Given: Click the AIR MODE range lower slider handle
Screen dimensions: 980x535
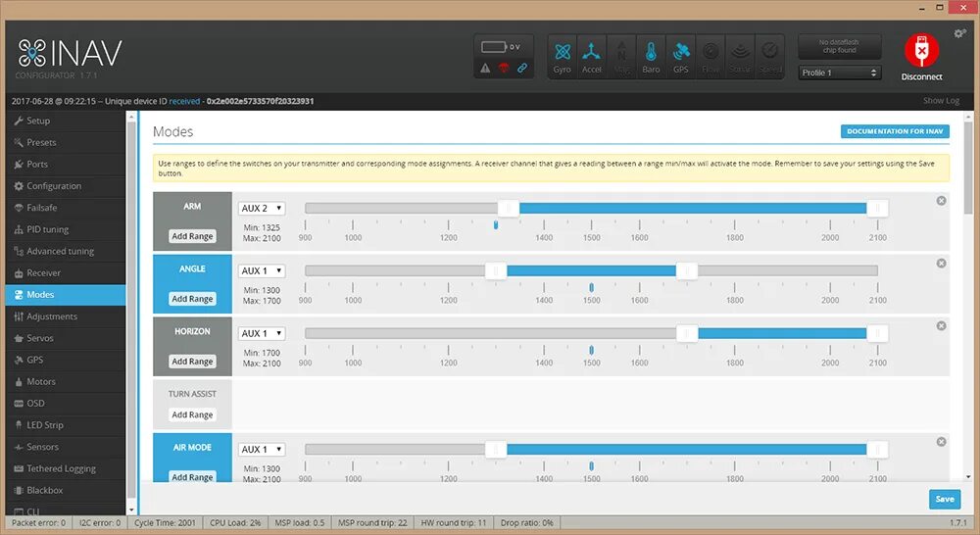Looking at the screenshot, I should [496, 450].
